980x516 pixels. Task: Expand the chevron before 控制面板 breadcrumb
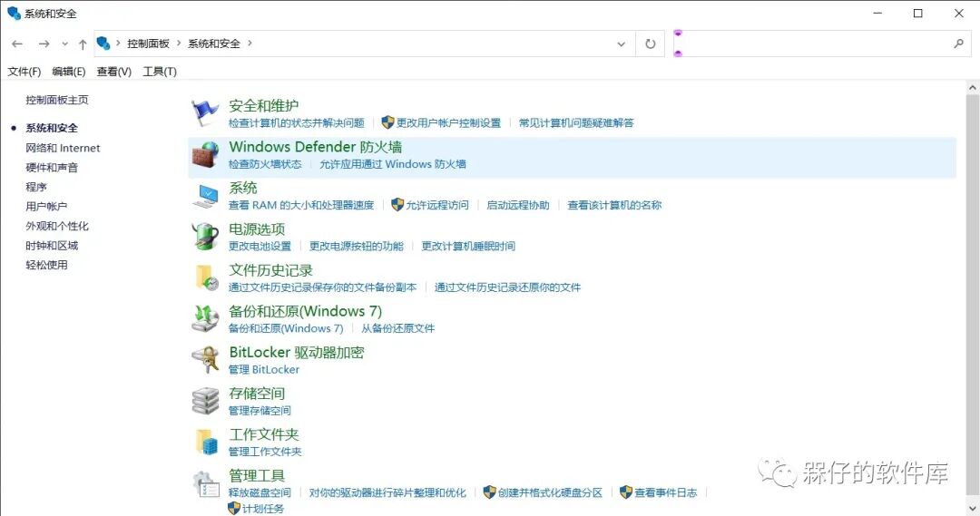(x=117, y=44)
